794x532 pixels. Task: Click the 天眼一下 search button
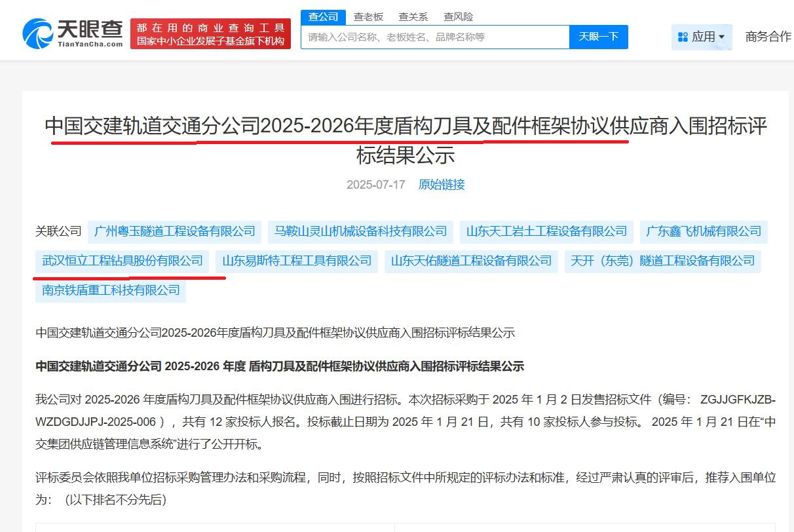[599, 37]
